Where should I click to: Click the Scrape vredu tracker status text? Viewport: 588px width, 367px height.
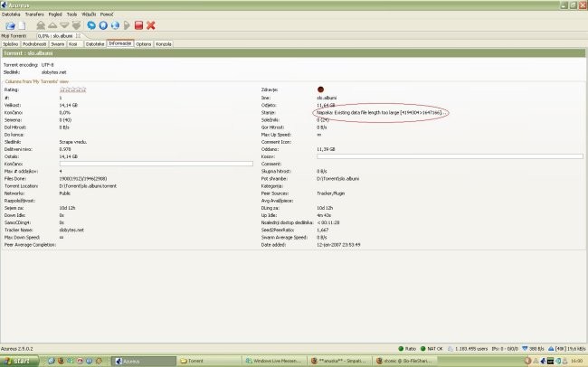tap(73, 142)
